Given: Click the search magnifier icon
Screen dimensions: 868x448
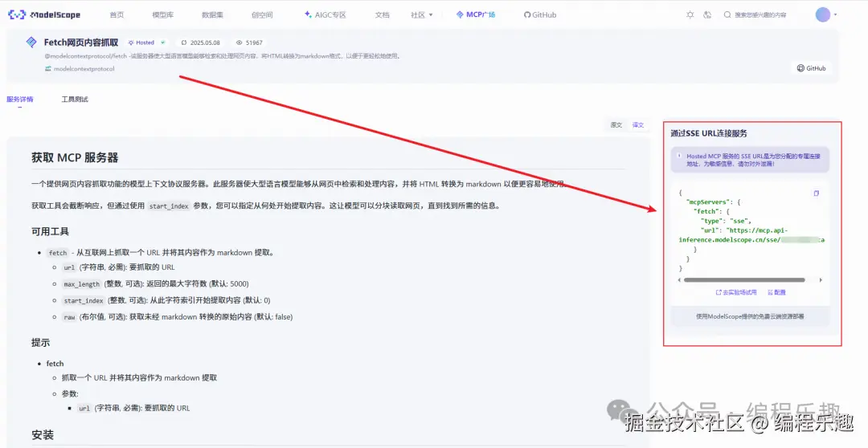Looking at the screenshot, I should (x=727, y=15).
